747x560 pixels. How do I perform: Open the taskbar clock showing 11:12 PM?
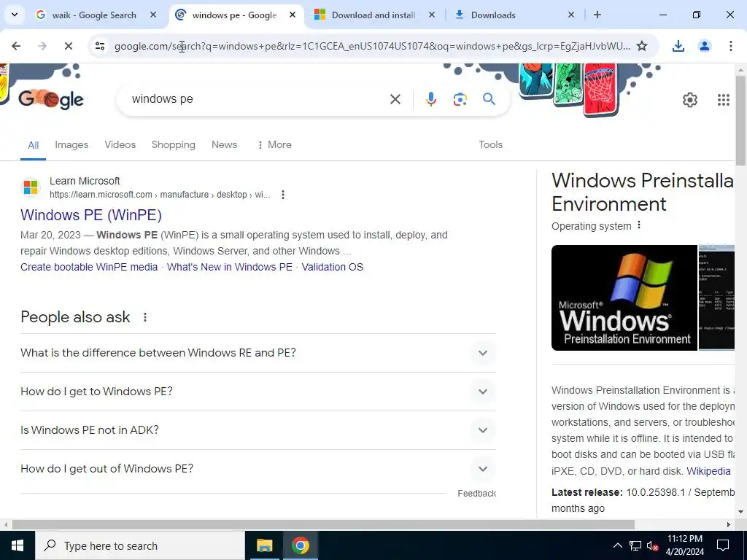684,545
